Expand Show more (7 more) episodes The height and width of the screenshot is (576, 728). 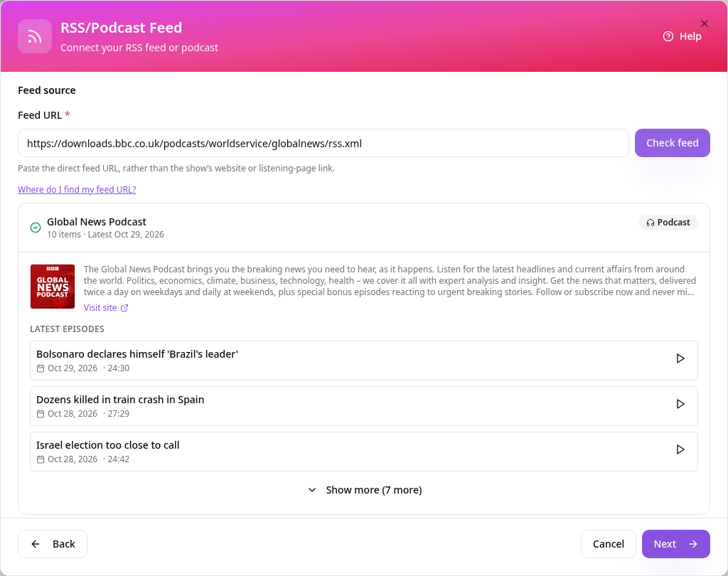[x=365, y=490]
